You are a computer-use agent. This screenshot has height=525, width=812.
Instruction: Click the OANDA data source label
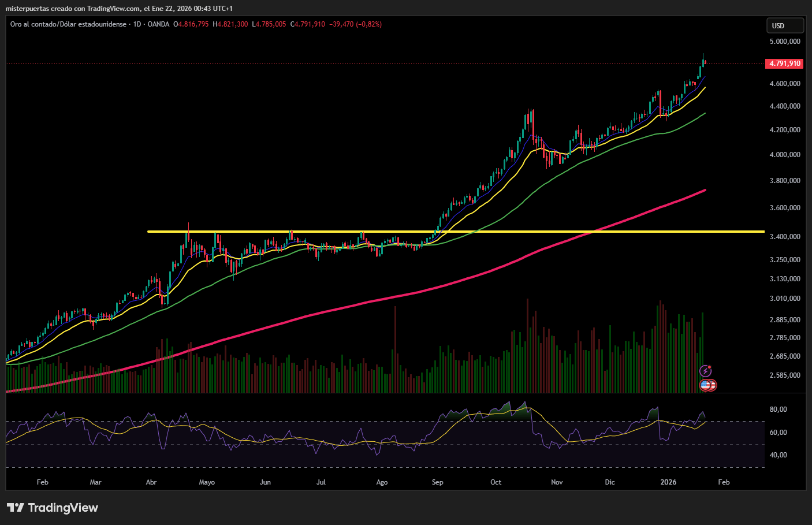pyautogui.click(x=158, y=24)
